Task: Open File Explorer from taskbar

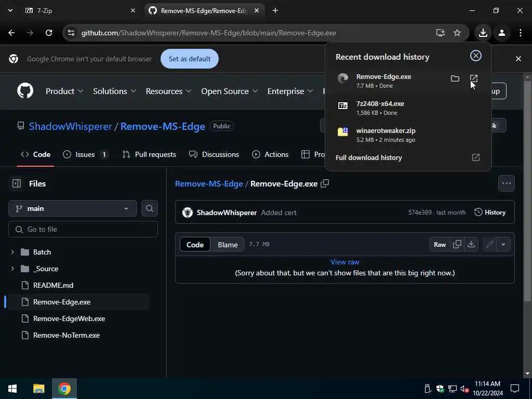Action: click(38, 389)
